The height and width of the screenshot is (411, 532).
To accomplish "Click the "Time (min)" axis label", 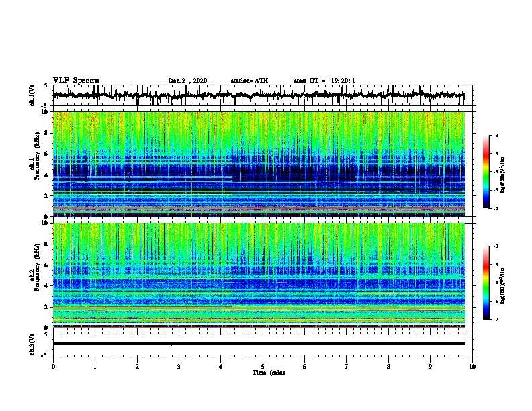I will pyautogui.click(x=269, y=373).
